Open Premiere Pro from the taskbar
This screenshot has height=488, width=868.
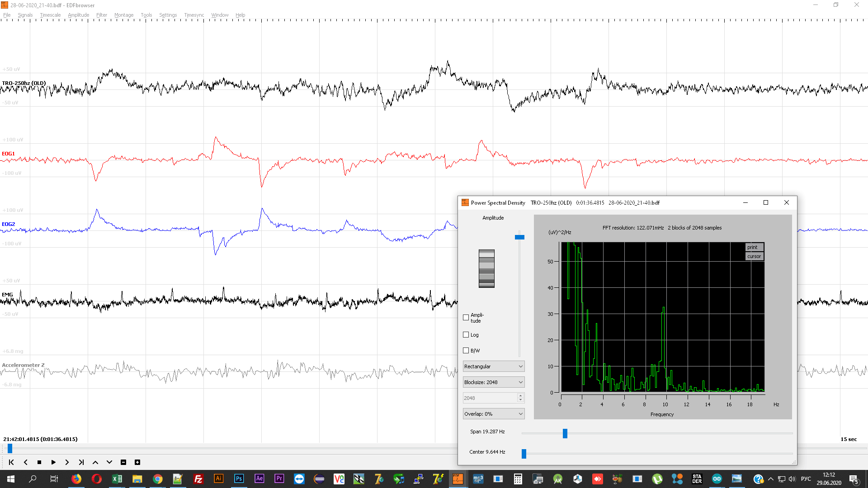point(279,479)
